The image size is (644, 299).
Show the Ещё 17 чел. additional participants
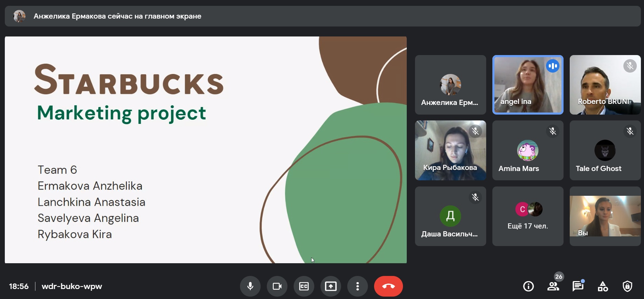pyautogui.click(x=528, y=216)
